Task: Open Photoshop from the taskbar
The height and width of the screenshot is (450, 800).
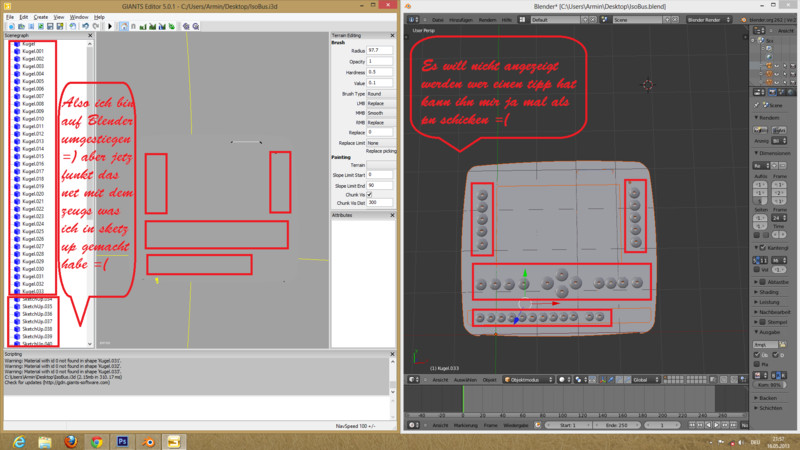Action: [122, 442]
